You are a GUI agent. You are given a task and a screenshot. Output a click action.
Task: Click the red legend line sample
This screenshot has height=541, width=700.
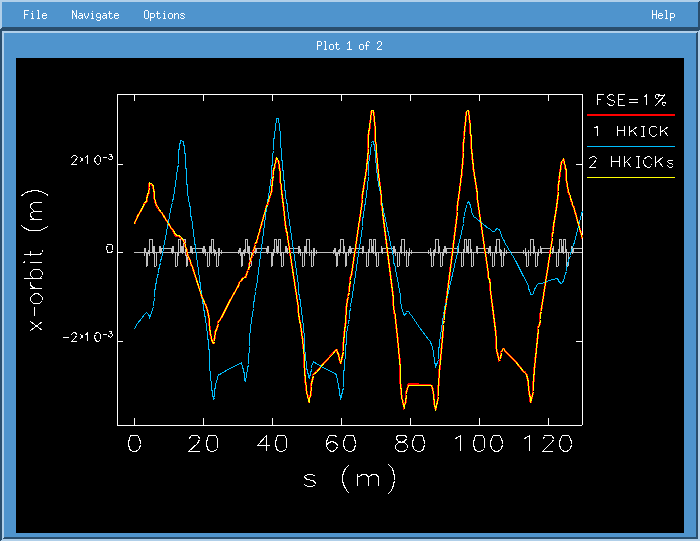pos(631,116)
